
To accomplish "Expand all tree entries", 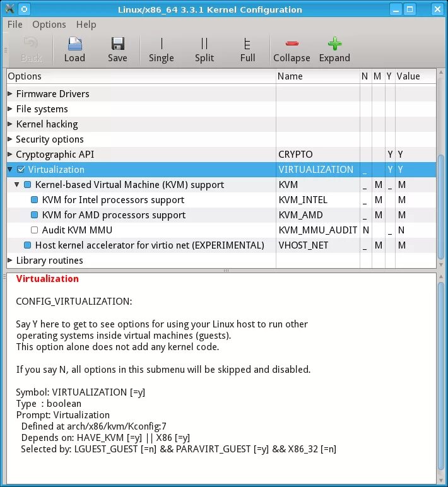I will point(334,50).
